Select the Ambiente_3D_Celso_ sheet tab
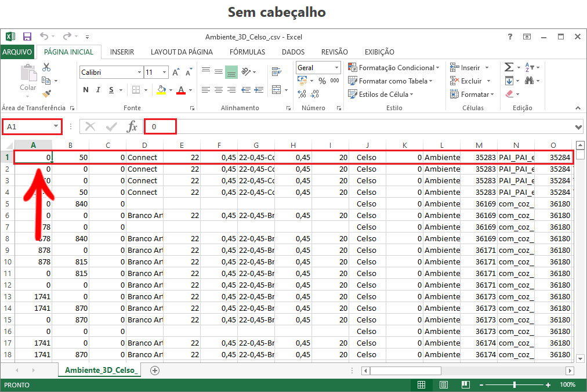Image resolution: width=587 pixels, height=392 pixels. pos(100,370)
